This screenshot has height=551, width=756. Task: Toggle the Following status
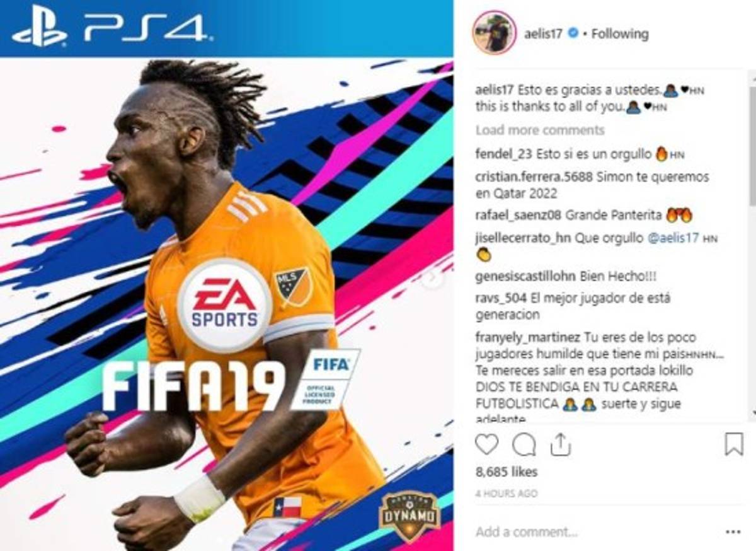click(620, 33)
